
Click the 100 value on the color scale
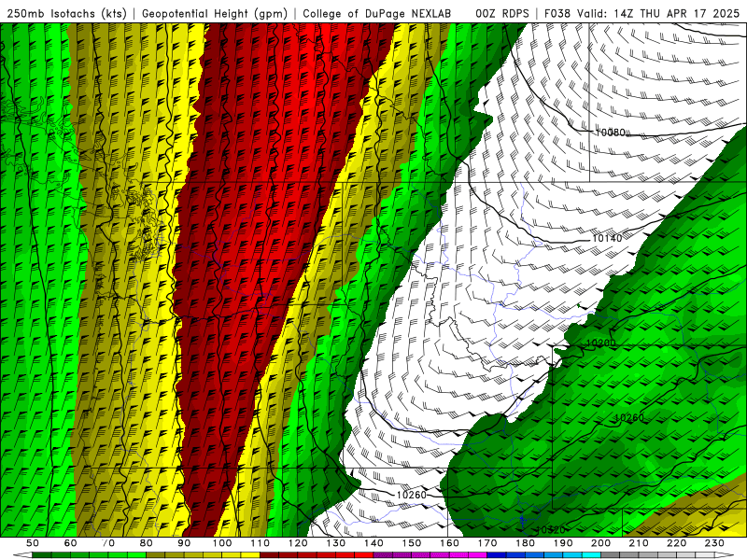[x=222, y=543]
